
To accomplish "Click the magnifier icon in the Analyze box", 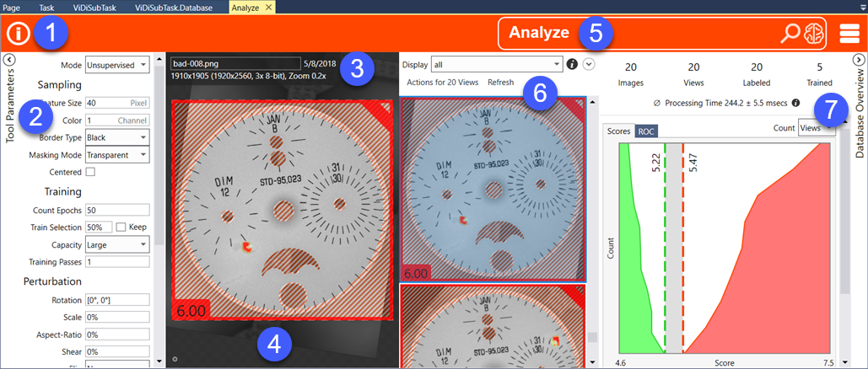I will 790,34.
